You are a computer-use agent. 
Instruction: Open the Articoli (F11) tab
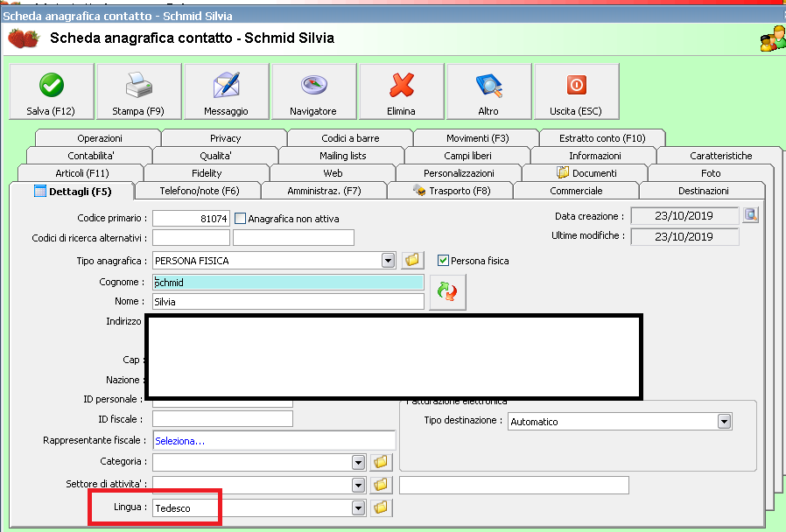click(x=81, y=173)
